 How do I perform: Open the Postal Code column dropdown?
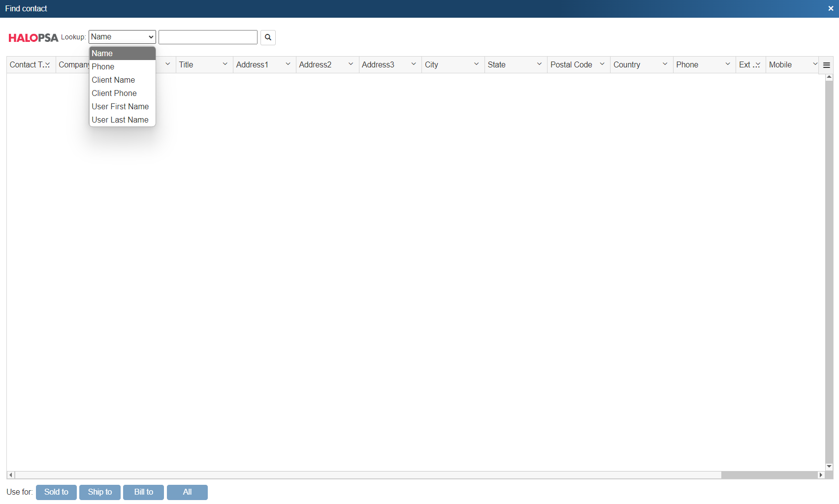tap(602, 64)
